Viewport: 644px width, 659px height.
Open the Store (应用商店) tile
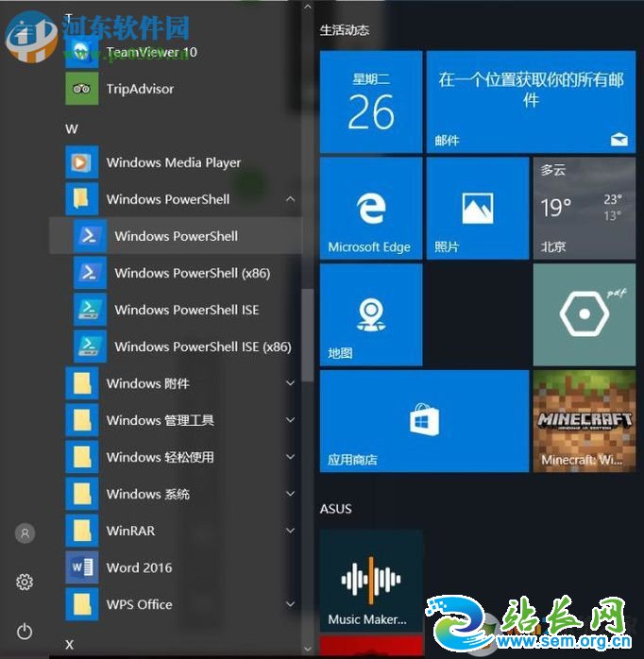424,421
